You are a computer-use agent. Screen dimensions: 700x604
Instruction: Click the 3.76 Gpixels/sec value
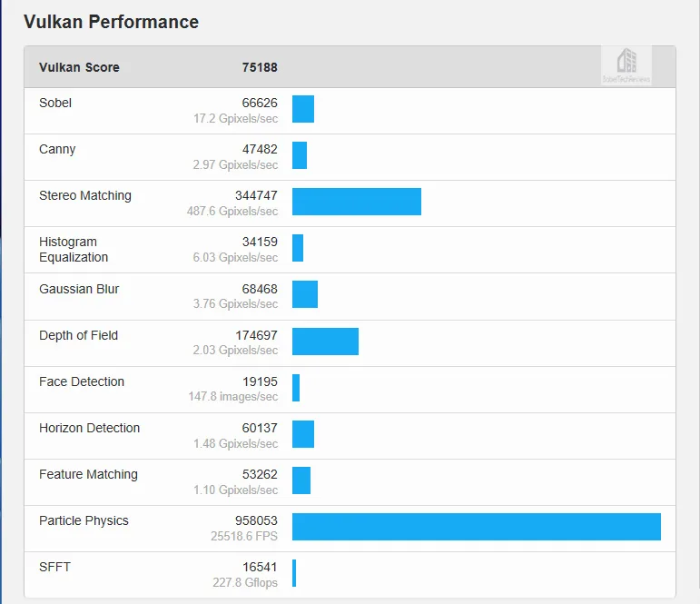click(235, 303)
